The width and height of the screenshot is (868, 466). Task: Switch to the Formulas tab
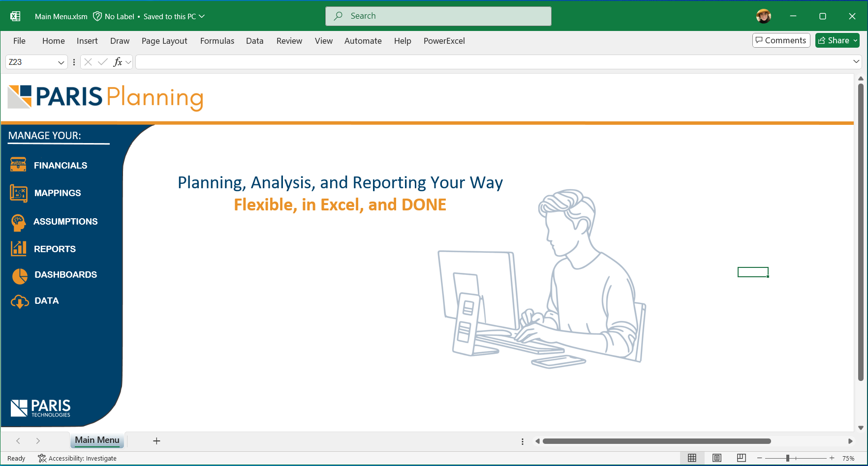coord(217,41)
